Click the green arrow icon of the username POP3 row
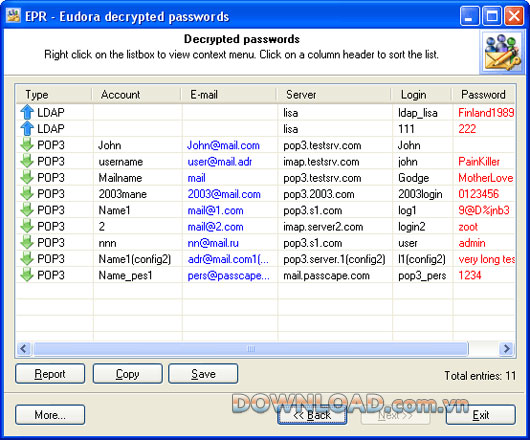This screenshot has height=440, width=530. point(27,161)
